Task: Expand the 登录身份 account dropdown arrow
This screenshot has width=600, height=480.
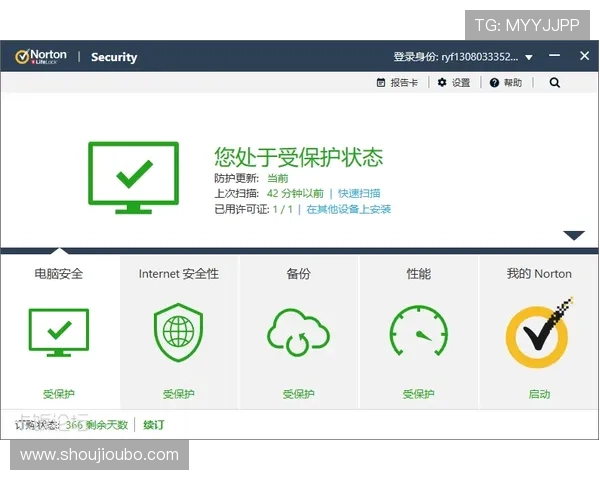Action: coord(529,58)
